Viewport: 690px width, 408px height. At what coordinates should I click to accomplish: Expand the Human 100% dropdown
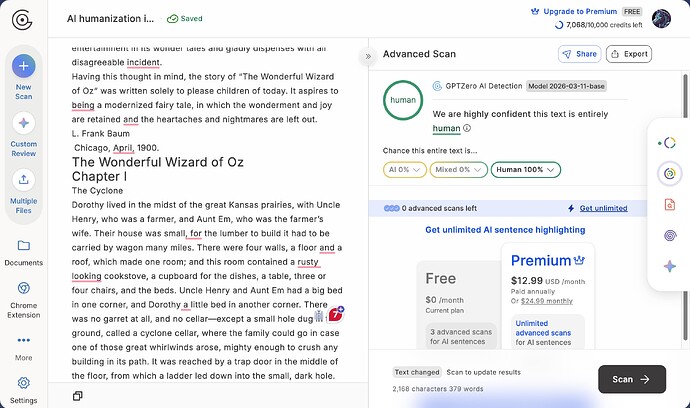[525, 170]
